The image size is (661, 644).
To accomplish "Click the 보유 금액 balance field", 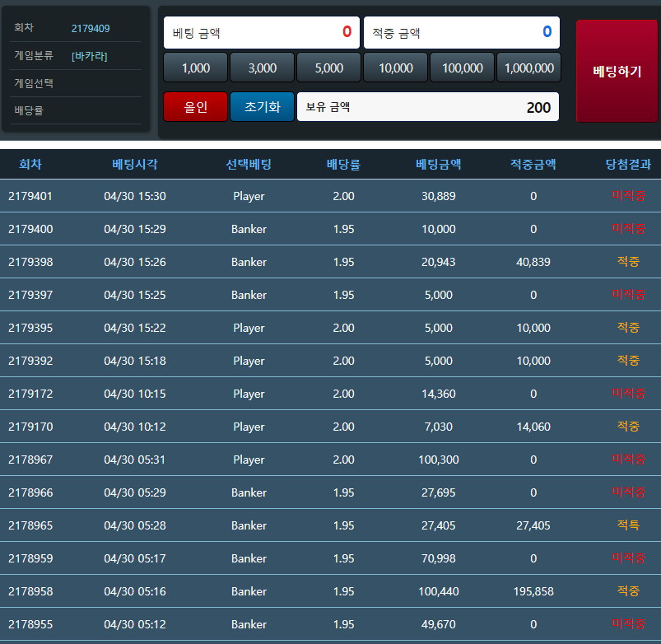I will [427, 107].
